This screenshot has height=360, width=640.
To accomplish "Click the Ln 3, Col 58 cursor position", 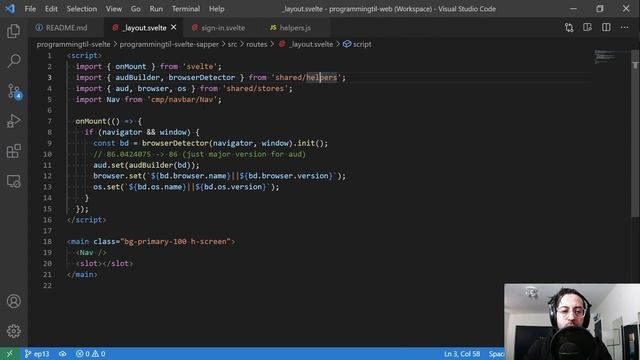I will [462, 353].
